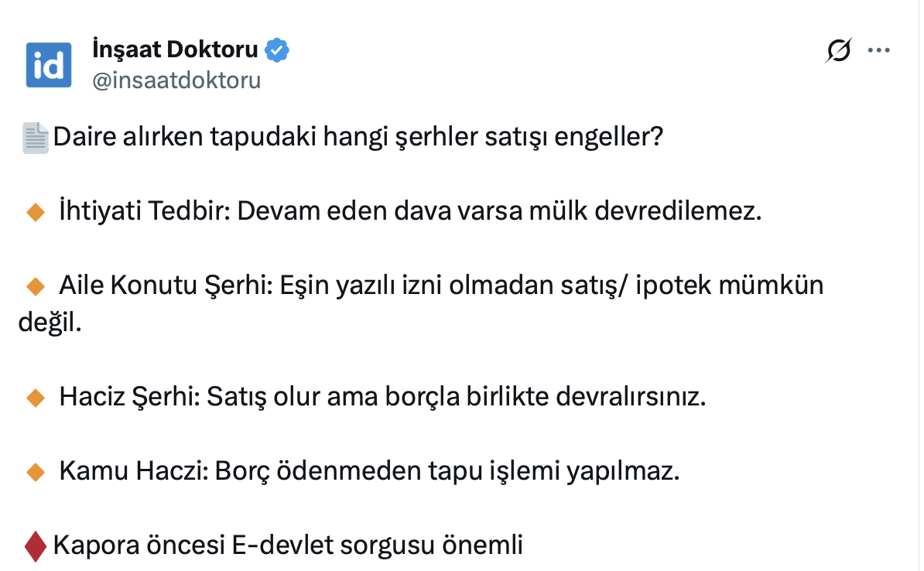924x571 pixels.
Task: Click the orange diamond beside Kamu Haczi
Action: 36,471
